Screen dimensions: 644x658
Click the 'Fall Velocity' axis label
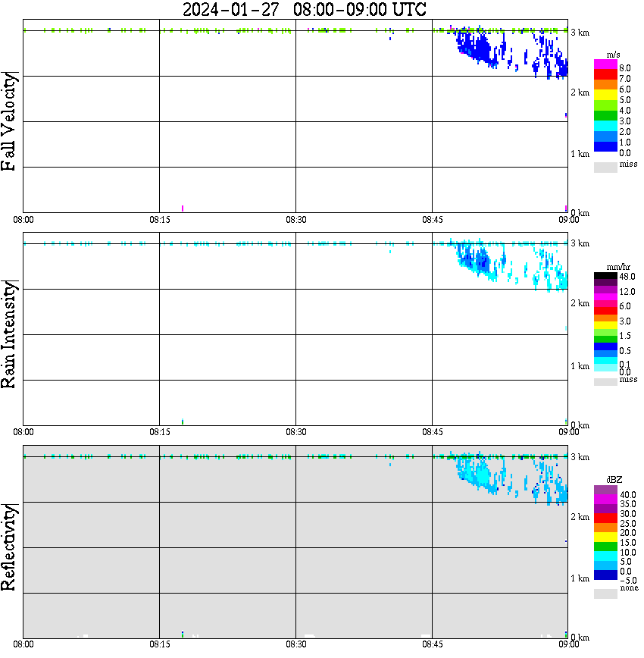pyautogui.click(x=9, y=121)
